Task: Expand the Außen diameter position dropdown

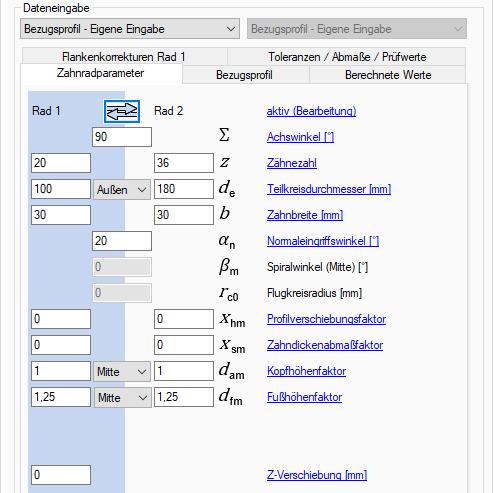Action: click(x=122, y=189)
